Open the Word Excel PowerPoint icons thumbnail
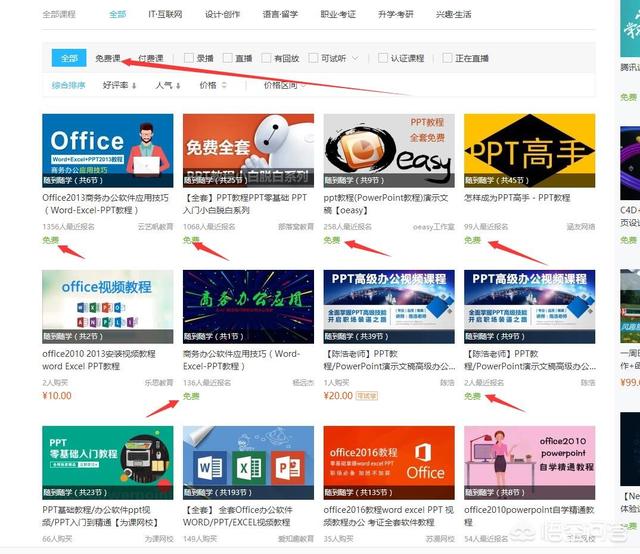The image size is (640, 554). point(249,463)
